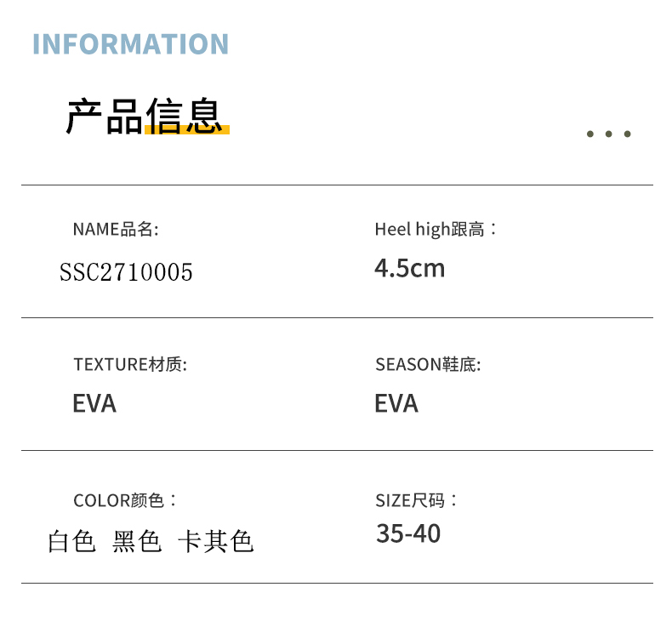Click the yellow underline beneath 信息

[187, 132]
